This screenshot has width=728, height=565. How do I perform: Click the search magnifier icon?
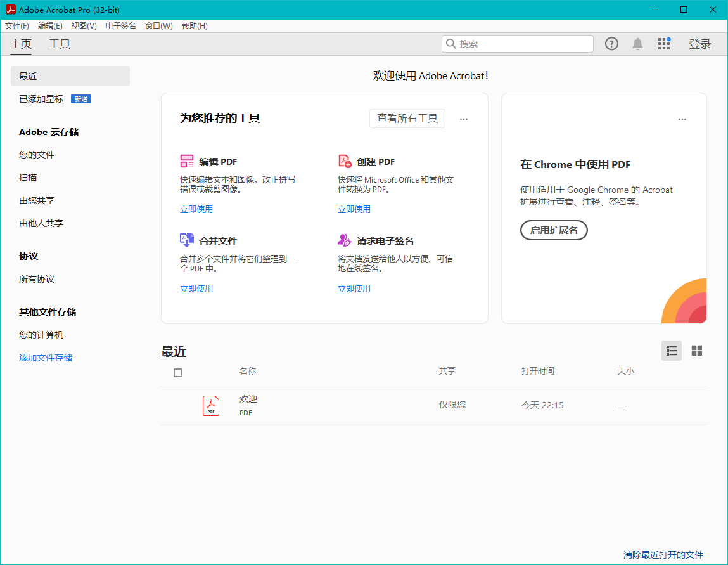(450, 44)
